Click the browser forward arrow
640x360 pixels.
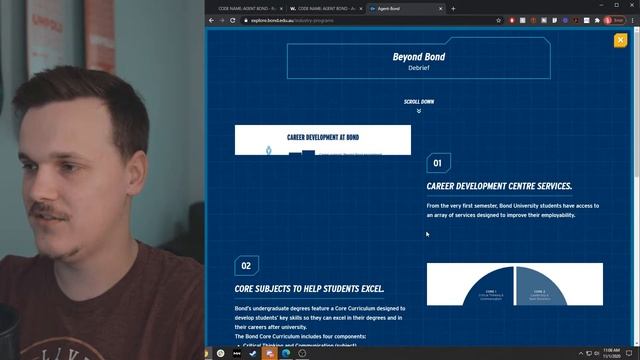pyautogui.click(x=222, y=20)
